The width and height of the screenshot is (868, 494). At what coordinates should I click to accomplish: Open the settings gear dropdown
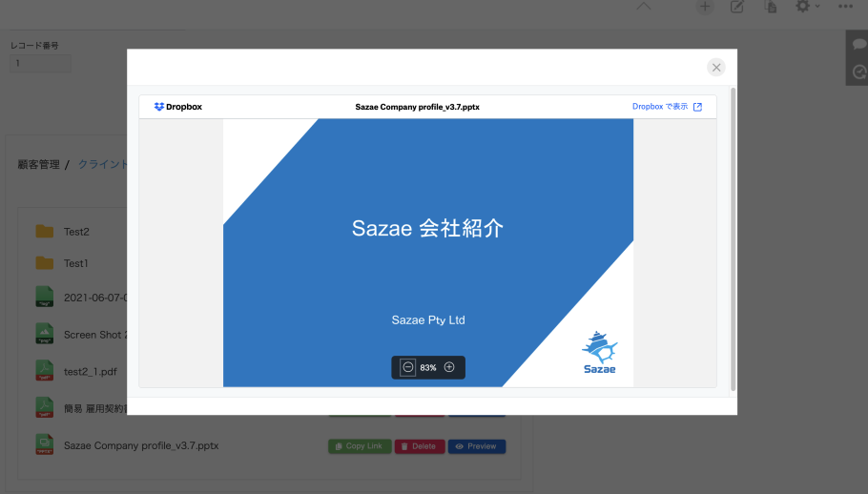[807, 6]
